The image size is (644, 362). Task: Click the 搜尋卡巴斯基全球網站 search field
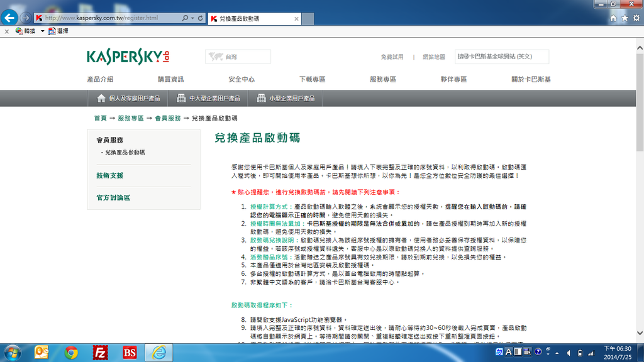pyautogui.click(x=501, y=57)
